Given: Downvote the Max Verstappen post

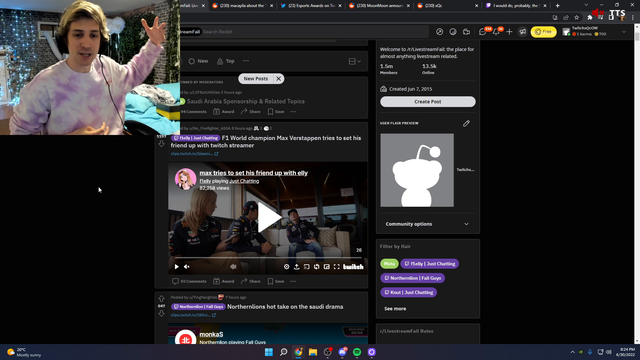Looking at the screenshot, I should pos(161,144).
